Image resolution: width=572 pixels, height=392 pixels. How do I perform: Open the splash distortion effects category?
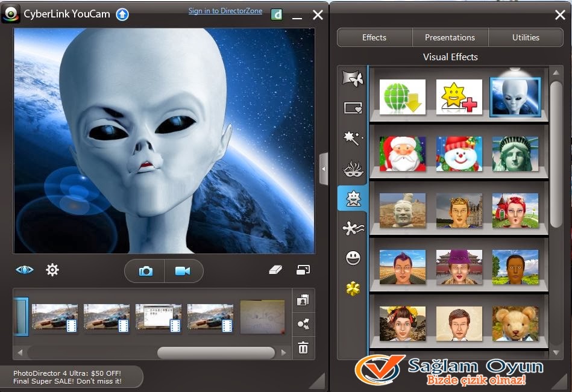353,228
